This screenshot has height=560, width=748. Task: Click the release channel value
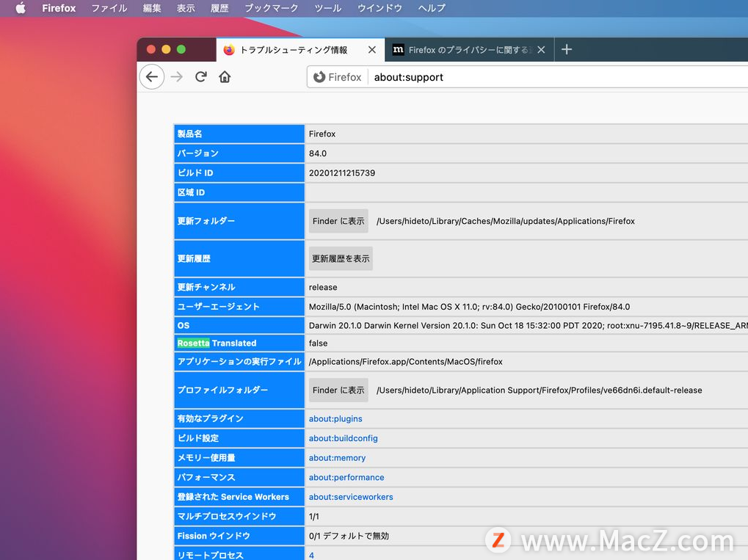323,287
